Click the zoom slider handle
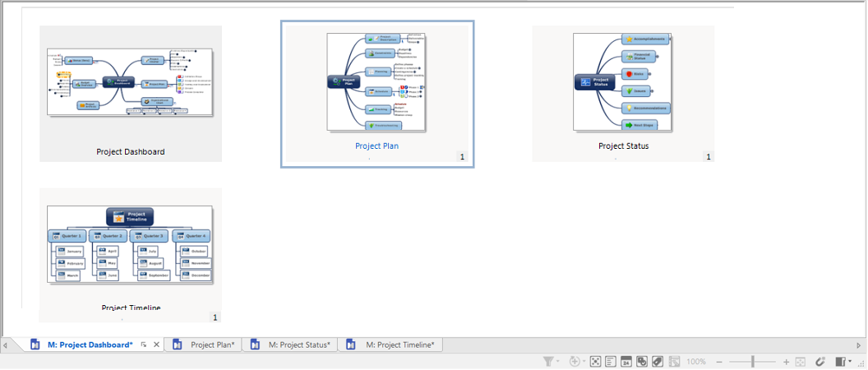Screen dimensions: 868x370 tap(753, 362)
